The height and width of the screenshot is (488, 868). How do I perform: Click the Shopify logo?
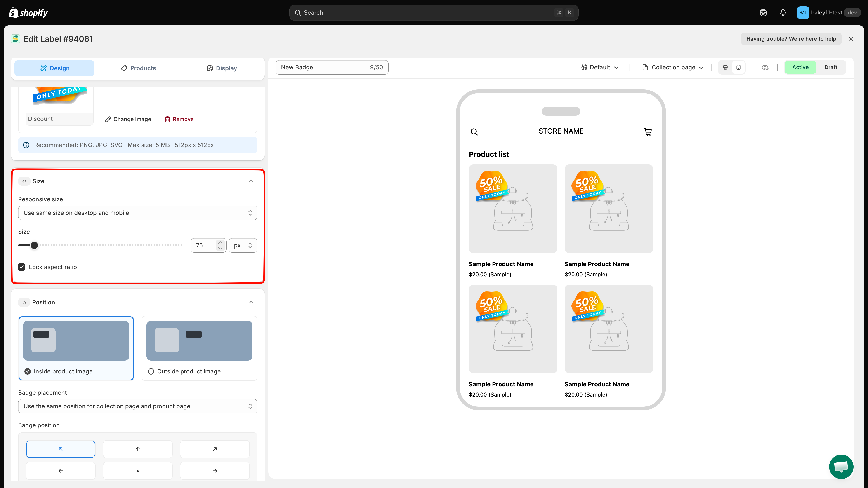pyautogui.click(x=28, y=12)
